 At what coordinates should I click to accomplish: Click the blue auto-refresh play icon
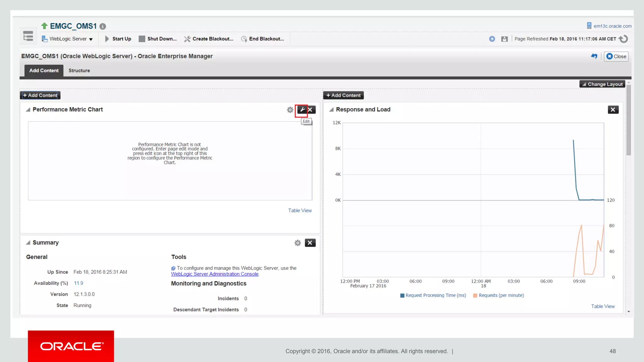pyautogui.click(x=492, y=39)
